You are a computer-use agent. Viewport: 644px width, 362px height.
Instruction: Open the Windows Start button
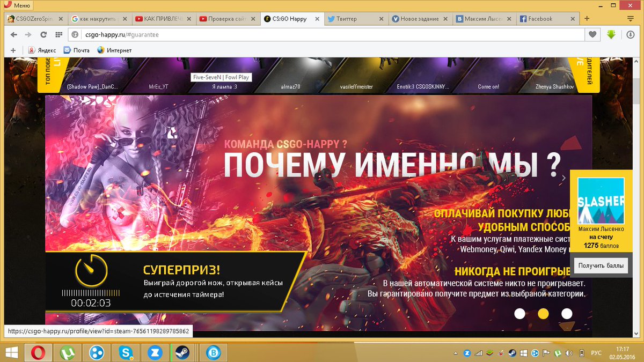(x=11, y=353)
